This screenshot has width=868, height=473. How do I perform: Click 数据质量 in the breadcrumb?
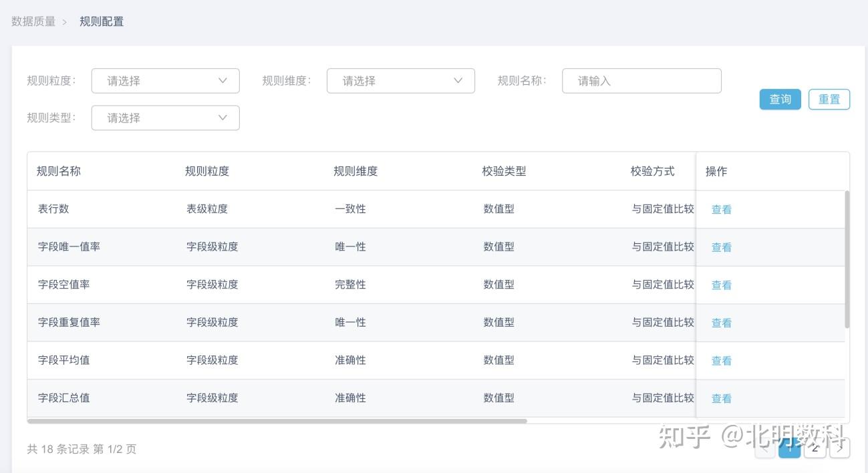click(x=33, y=21)
